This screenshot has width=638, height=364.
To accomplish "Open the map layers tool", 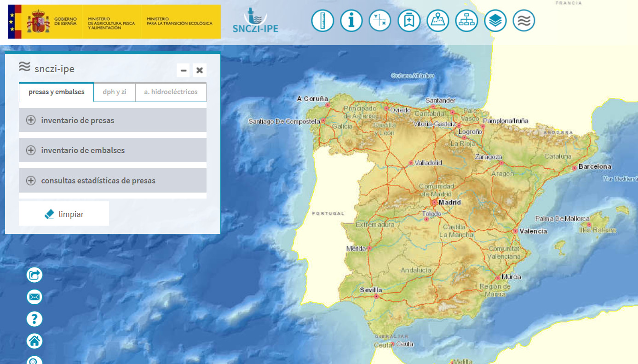I will pyautogui.click(x=495, y=21).
